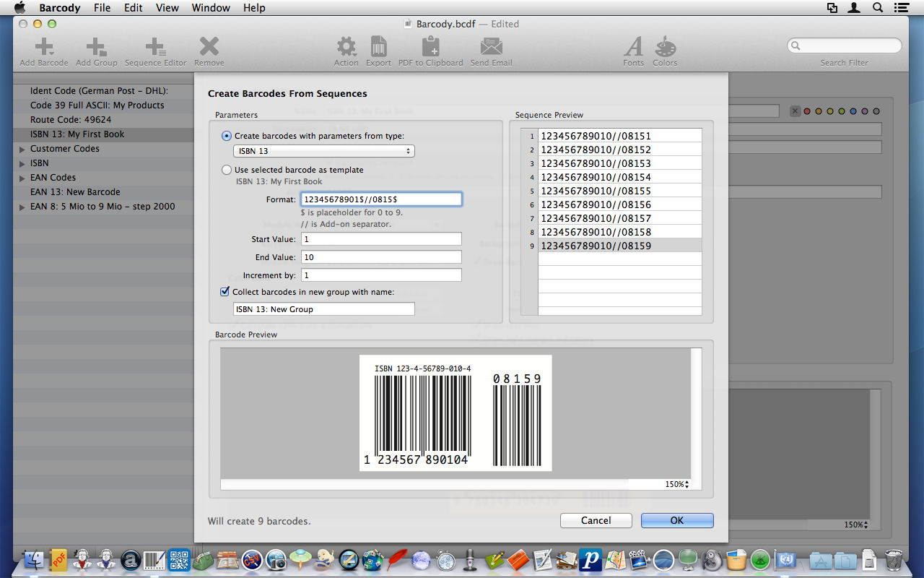Image resolution: width=924 pixels, height=578 pixels.
Task: Select 'Create barcodes with parameters from type' radio
Action: pyautogui.click(x=227, y=136)
